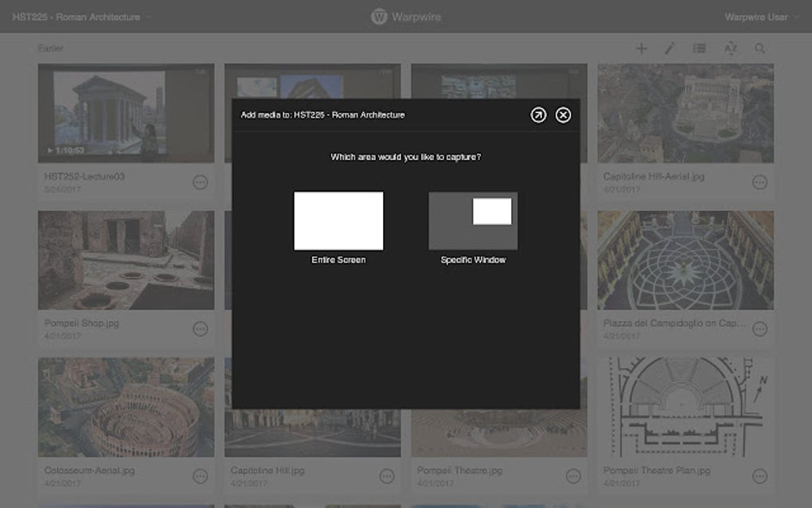Dismiss the capture dialog with the X icon
The height and width of the screenshot is (508, 812).
(x=564, y=115)
